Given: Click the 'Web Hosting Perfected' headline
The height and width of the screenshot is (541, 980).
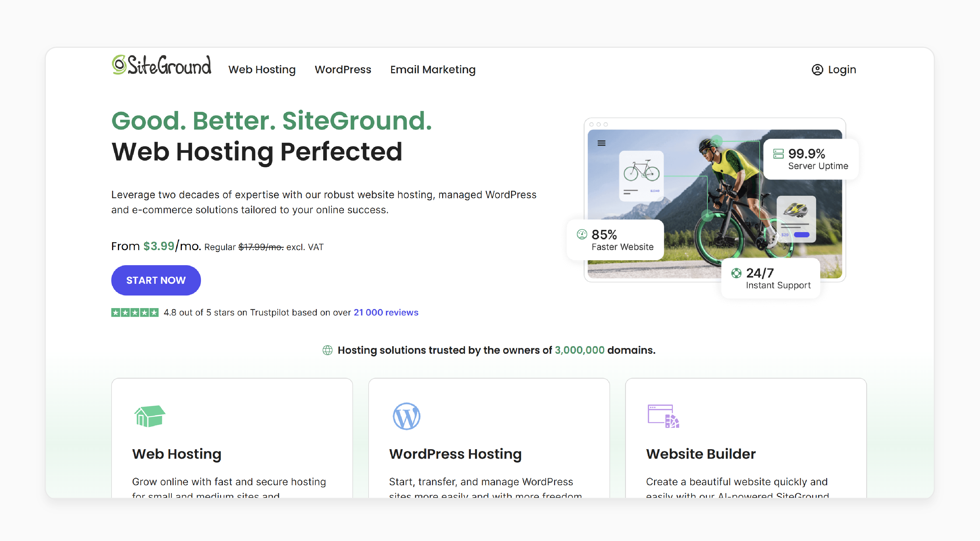Looking at the screenshot, I should click(x=257, y=152).
